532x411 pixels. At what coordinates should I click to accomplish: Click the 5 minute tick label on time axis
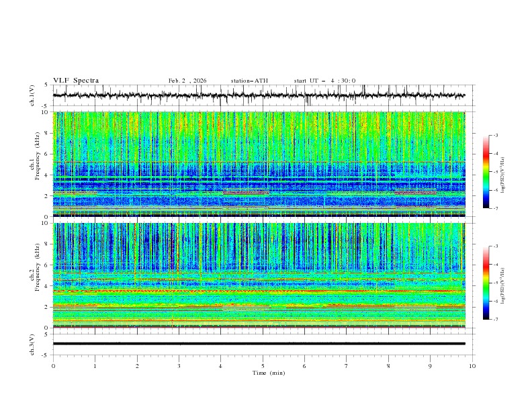pos(263,366)
